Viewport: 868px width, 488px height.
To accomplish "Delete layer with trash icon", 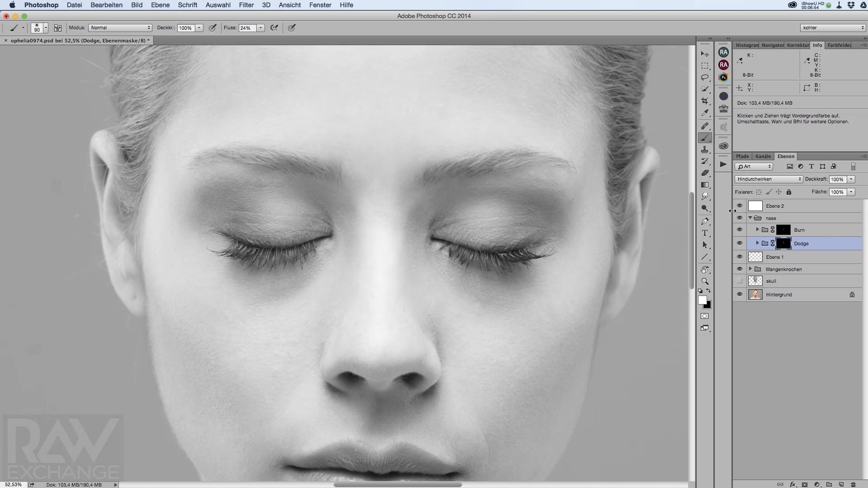I will pyautogui.click(x=853, y=484).
